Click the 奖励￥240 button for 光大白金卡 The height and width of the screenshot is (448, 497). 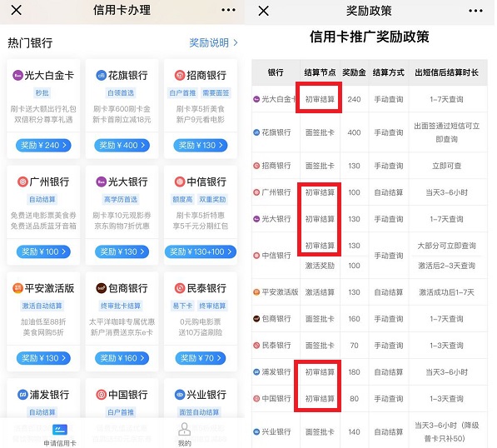pos(43,145)
